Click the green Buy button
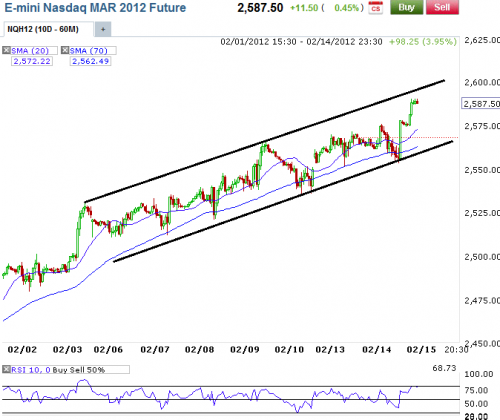The width and height of the screenshot is (500, 420). click(x=406, y=7)
